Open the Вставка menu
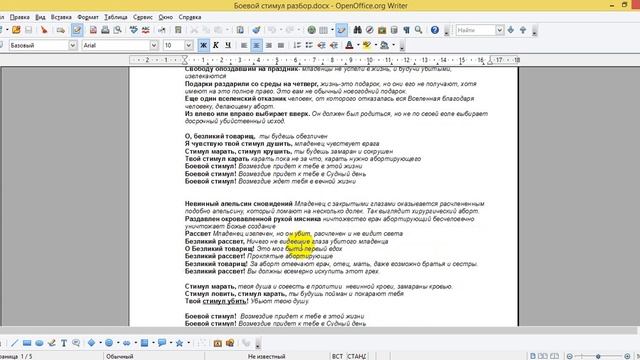Image resolution: width=640 pixels, height=360 pixels. [x=61, y=17]
